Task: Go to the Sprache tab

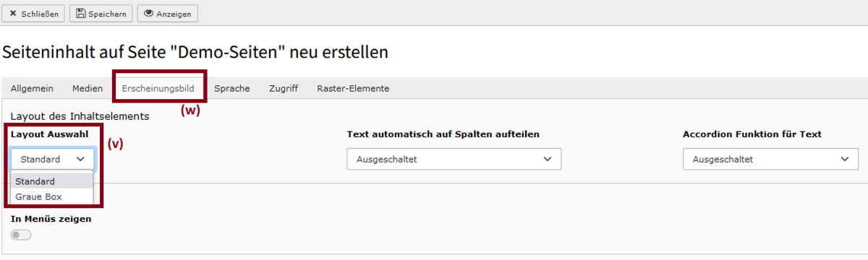Action: (x=232, y=88)
